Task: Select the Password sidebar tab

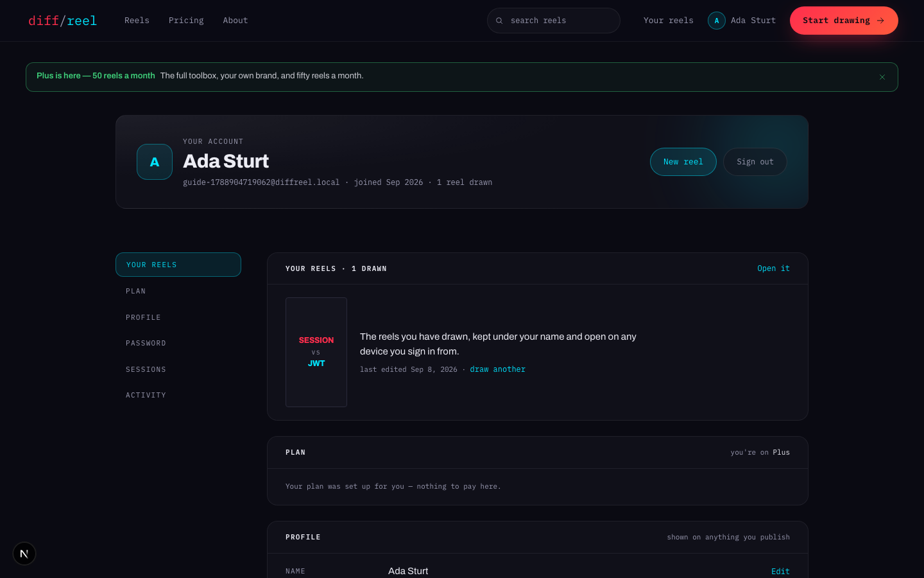Action: pos(178,343)
